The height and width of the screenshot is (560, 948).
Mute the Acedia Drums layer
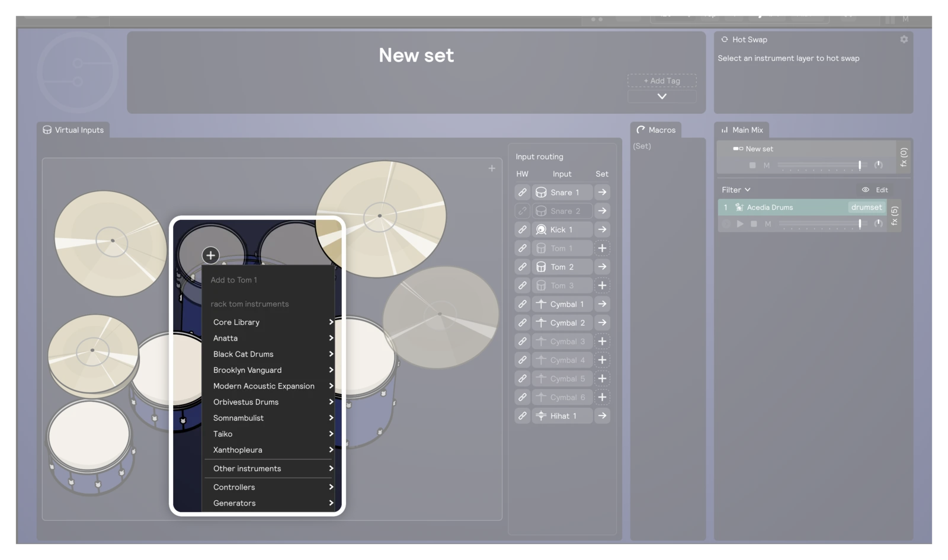pos(768,224)
